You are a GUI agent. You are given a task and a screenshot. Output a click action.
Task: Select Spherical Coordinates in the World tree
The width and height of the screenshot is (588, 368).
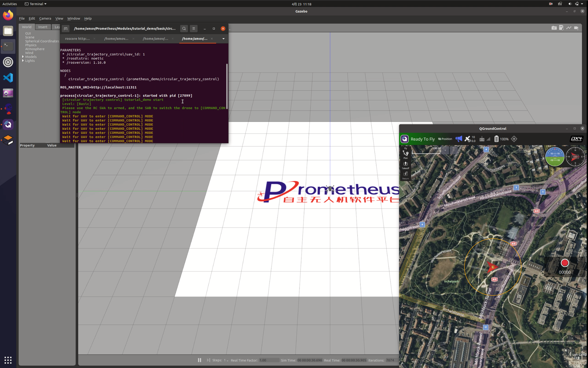pos(42,41)
